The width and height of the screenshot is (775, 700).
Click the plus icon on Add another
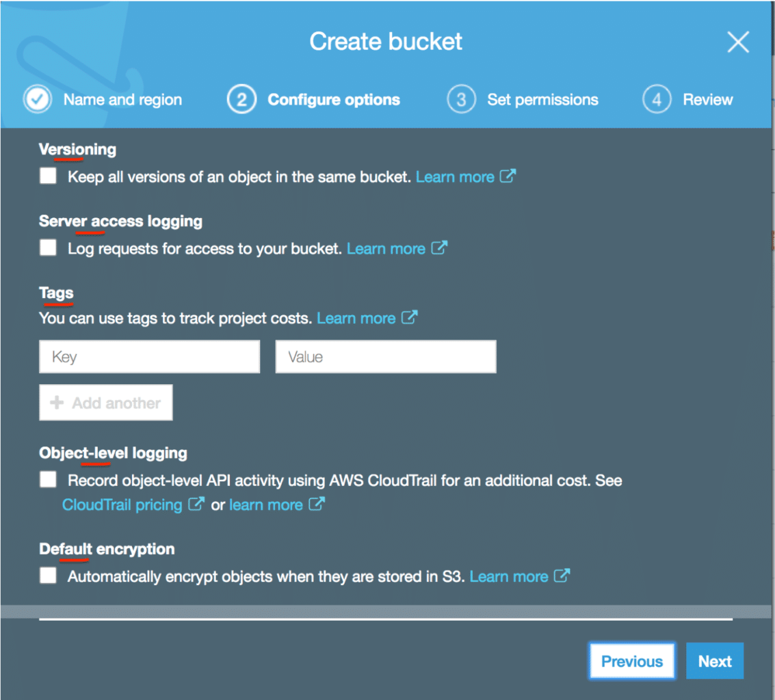coord(55,402)
